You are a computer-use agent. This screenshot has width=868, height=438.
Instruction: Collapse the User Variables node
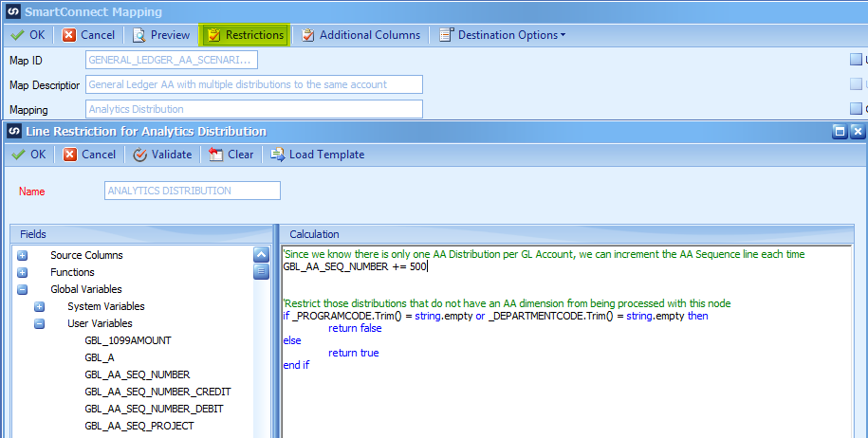[39, 323]
